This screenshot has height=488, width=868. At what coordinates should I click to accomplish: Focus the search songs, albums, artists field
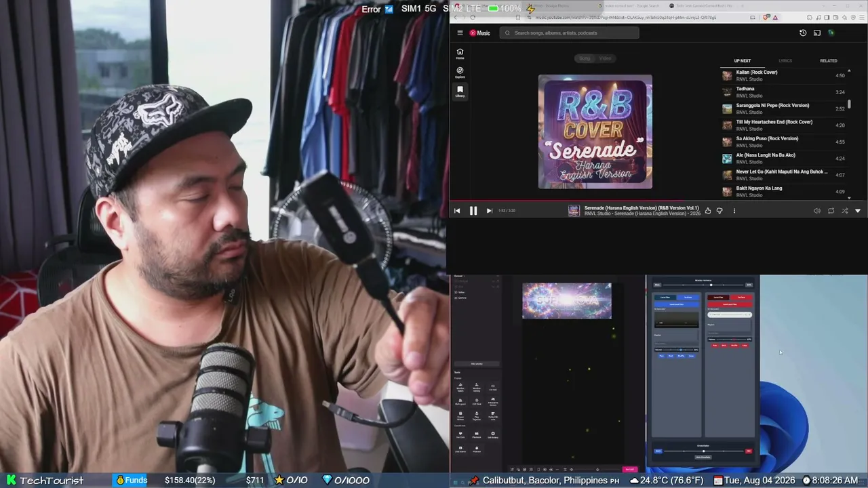pyautogui.click(x=570, y=33)
